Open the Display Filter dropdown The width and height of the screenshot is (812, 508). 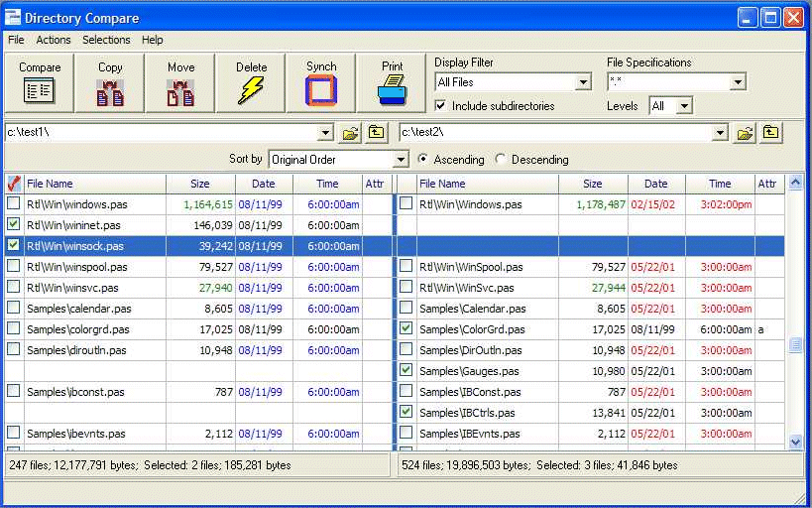tap(583, 82)
